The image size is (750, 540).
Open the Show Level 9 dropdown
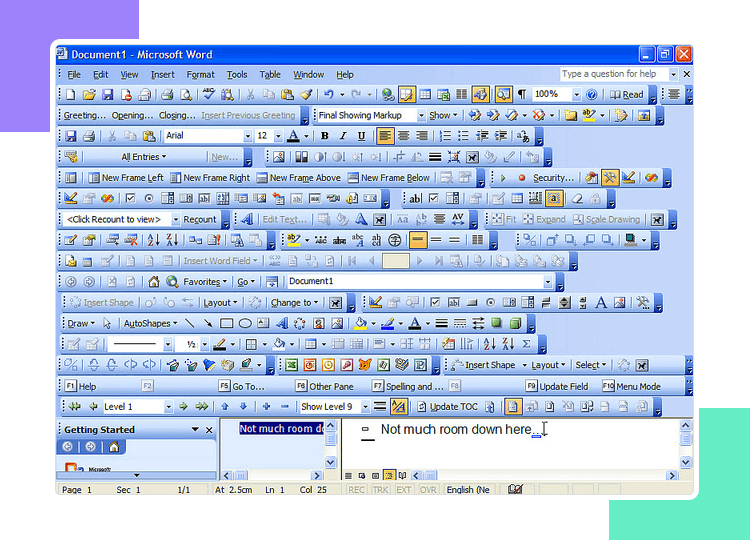[365, 407]
